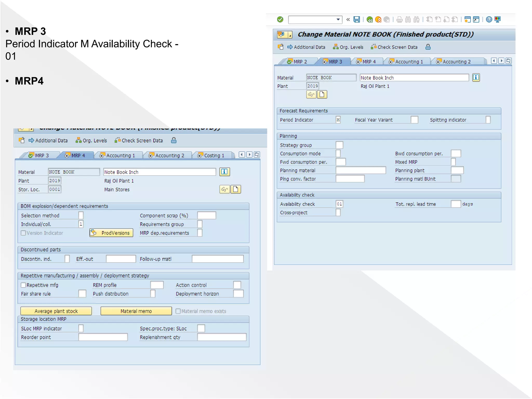Image resolution: width=532 pixels, height=399 pixels.
Task: Click the green Back arrow icon
Action: coord(370,19)
